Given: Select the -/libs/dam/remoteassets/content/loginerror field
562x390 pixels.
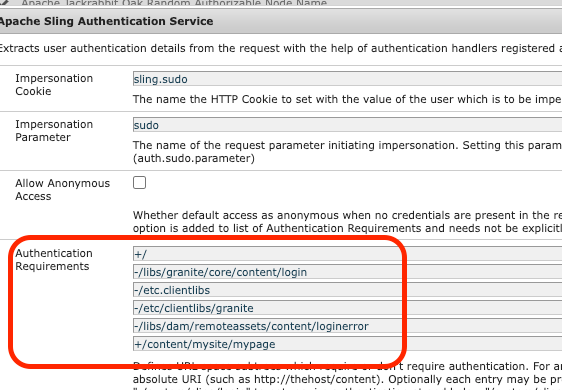Looking at the screenshot, I should 347,325.
